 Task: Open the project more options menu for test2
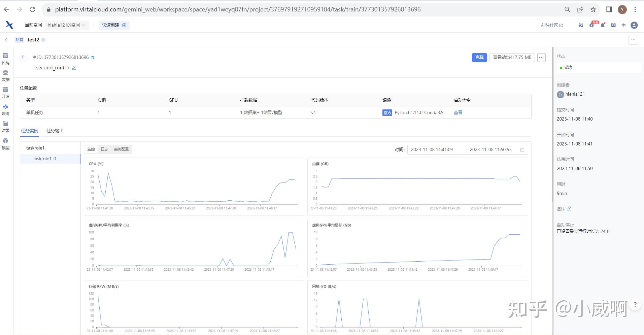pyautogui.click(x=633, y=40)
